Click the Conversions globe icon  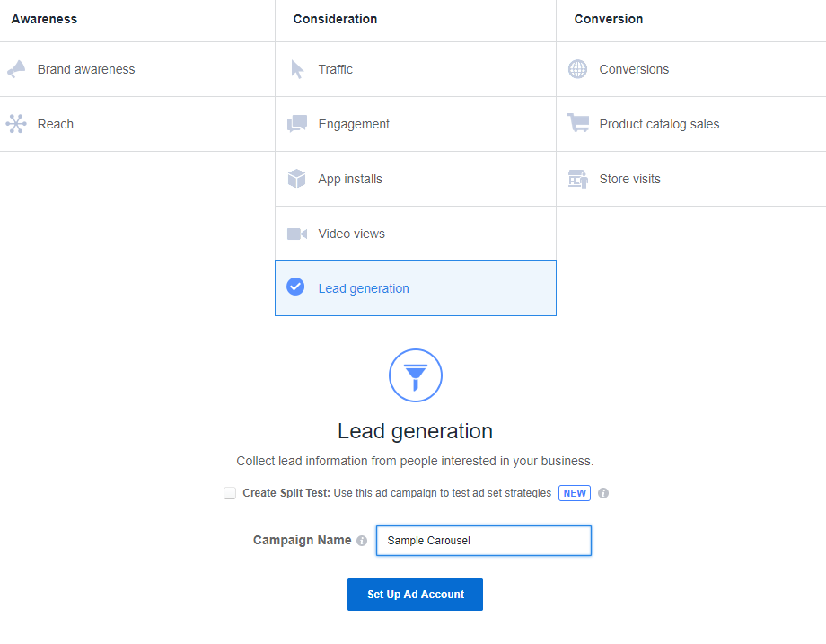point(578,69)
